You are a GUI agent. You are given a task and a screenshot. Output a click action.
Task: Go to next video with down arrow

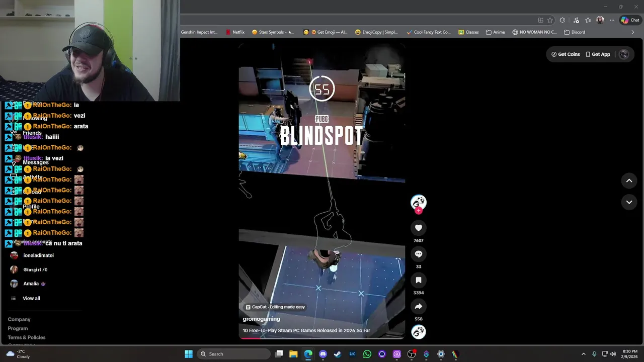(629, 202)
